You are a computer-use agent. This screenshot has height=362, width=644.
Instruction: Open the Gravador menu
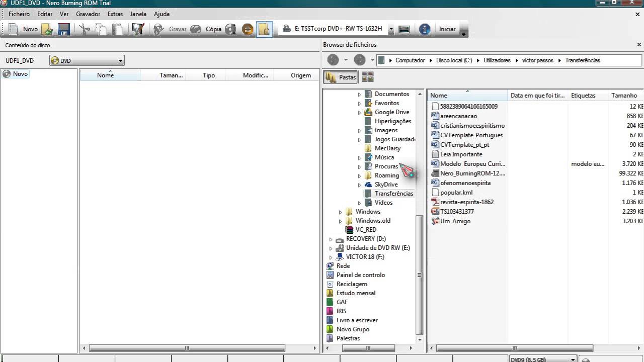88,14
